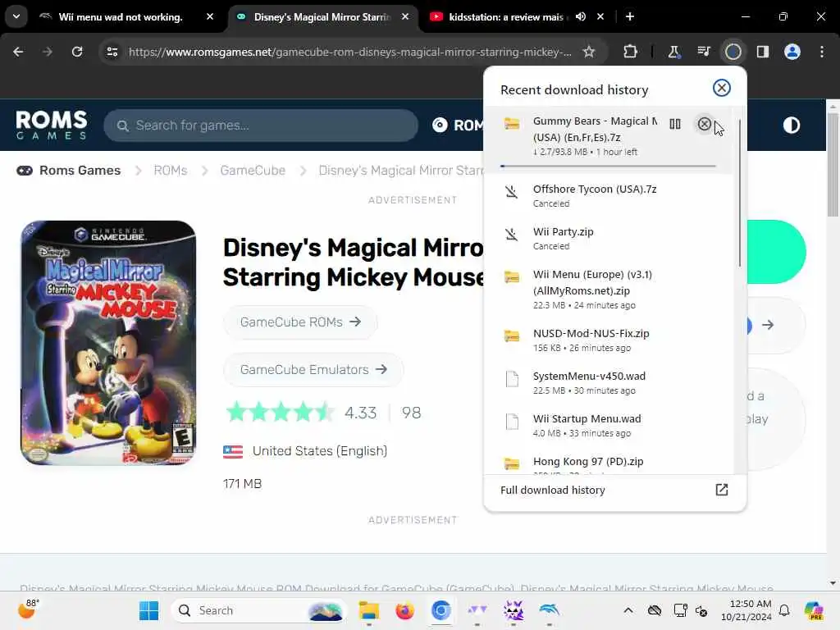Open the profile avatar menu
Image resolution: width=840 pixels, height=630 pixels.
[792, 52]
